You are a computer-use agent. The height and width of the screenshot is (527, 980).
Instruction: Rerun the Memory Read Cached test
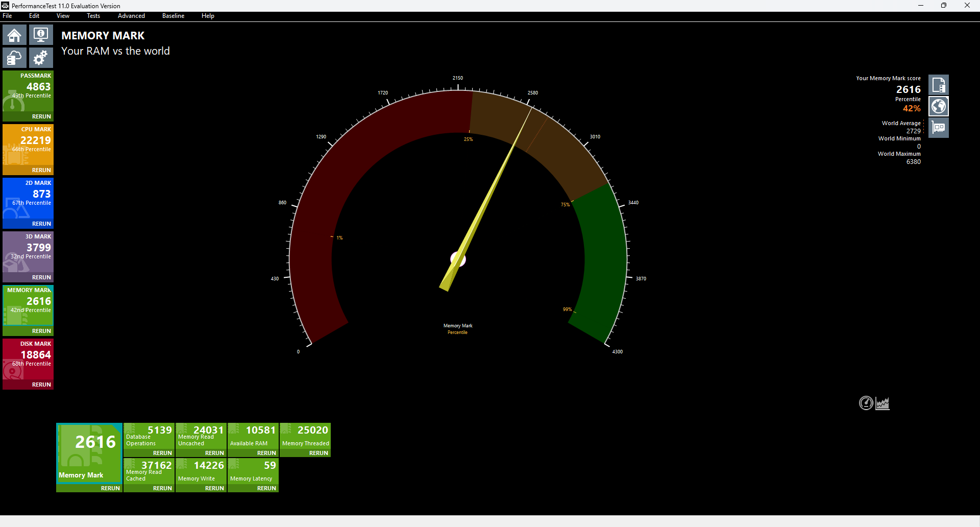pyautogui.click(x=162, y=488)
